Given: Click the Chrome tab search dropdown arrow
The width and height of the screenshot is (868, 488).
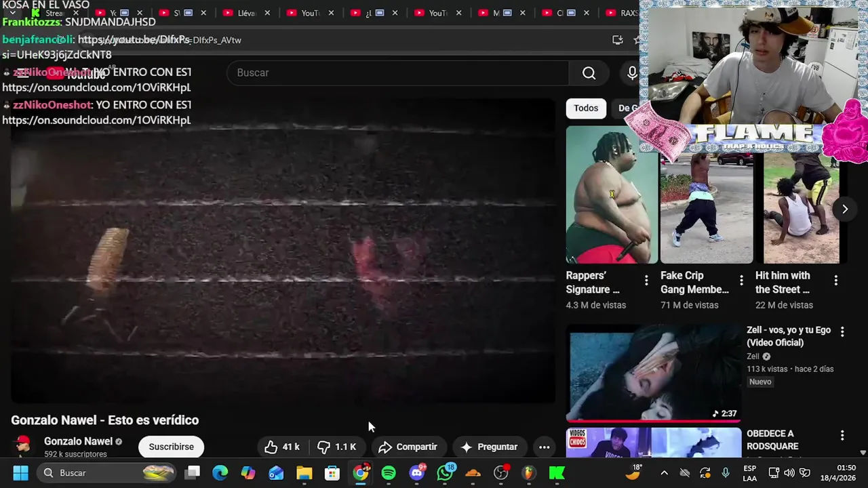Looking at the screenshot, I should point(12,13).
